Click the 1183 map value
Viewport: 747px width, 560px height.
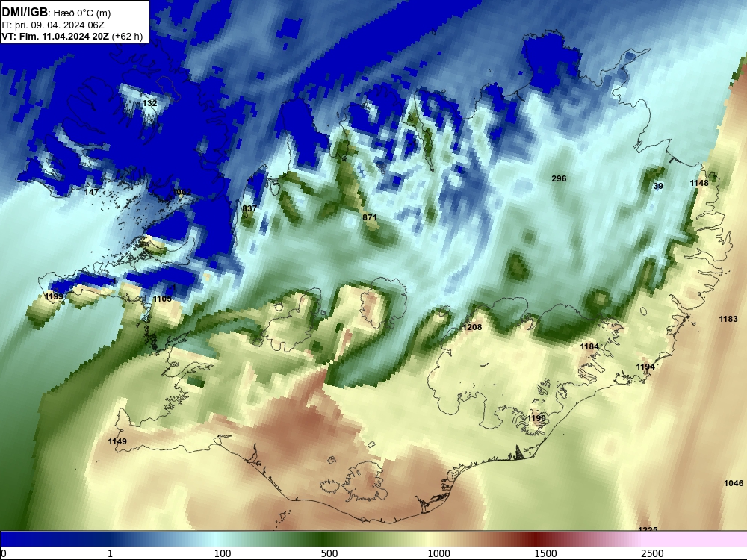[728, 319]
